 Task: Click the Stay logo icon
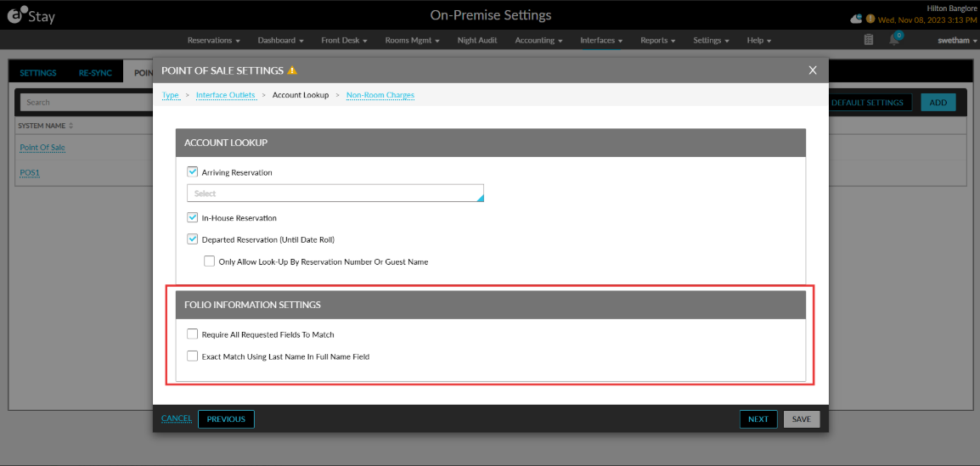coord(14,14)
